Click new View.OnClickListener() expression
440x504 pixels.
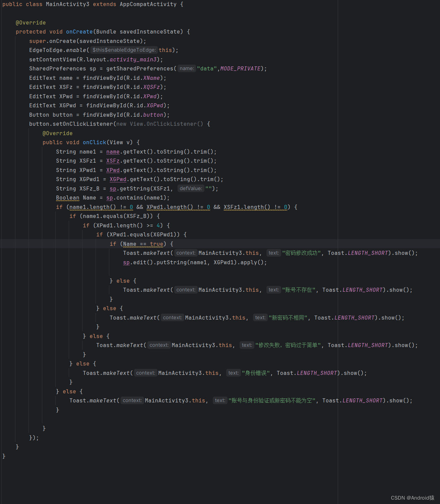coord(160,124)
